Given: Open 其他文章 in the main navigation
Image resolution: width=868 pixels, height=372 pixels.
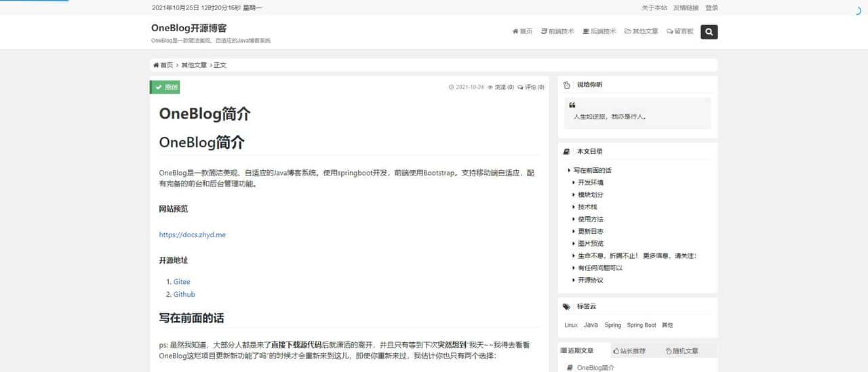Looking at the screenshot, I should pos(642,31).
